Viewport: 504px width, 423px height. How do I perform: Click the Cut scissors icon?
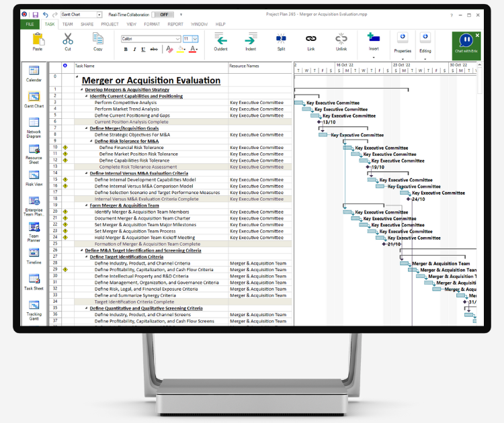[x=68, y=39]
